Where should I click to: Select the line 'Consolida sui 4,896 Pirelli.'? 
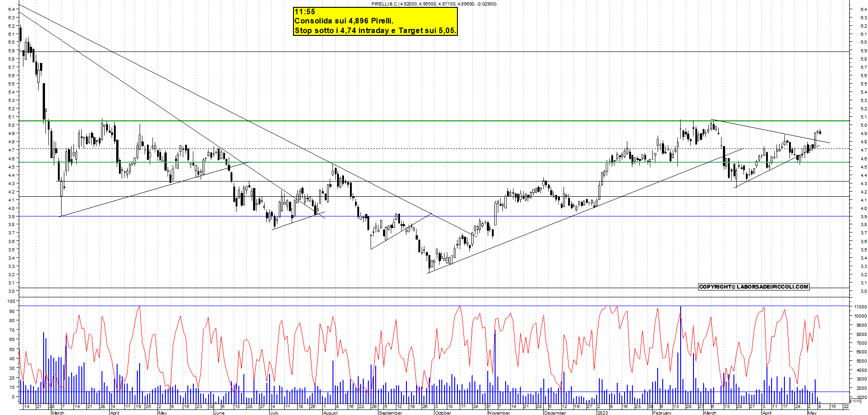pos(344,21)
